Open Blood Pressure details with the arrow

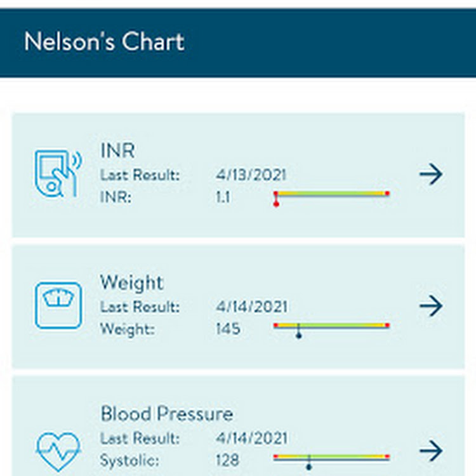click(x=431, y=451)
